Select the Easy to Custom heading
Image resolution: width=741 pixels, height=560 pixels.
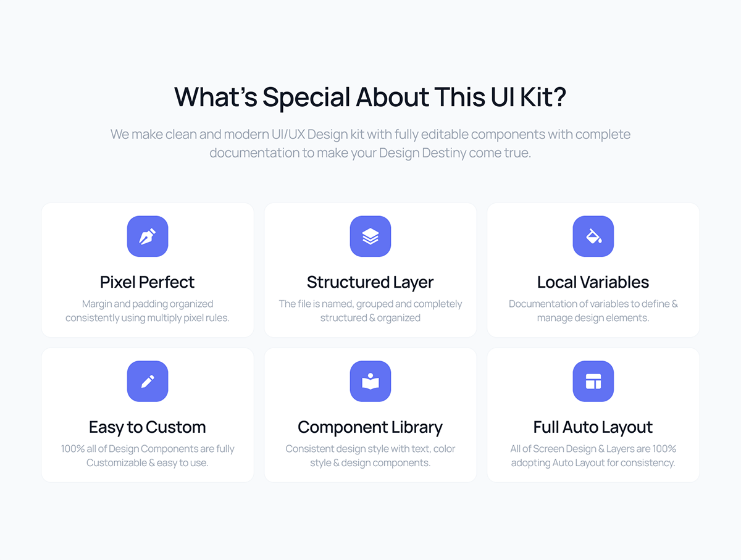coord(148,427)
